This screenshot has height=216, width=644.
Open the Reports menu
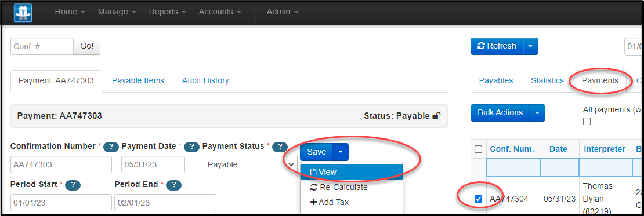click(167, 12)
